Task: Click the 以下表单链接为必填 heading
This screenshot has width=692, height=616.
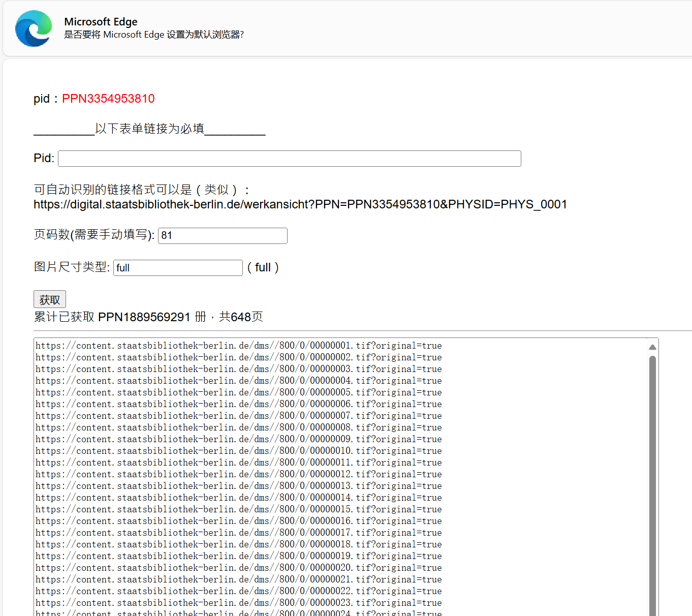Action: pyautogui.click(x=149, y=129)
